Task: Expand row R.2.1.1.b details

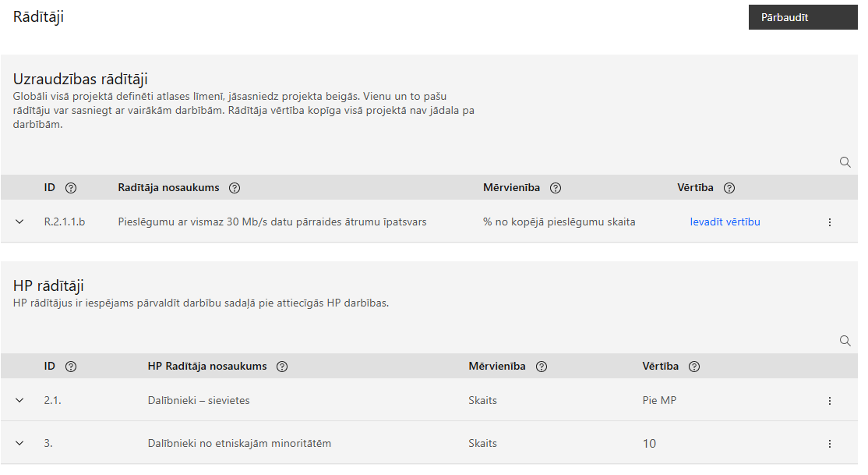Action: pos(19,222)
